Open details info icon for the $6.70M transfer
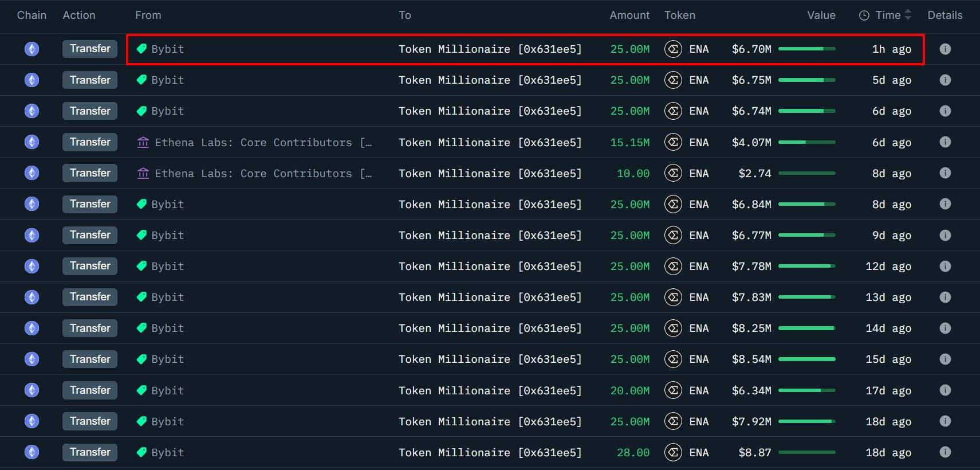 945,49
